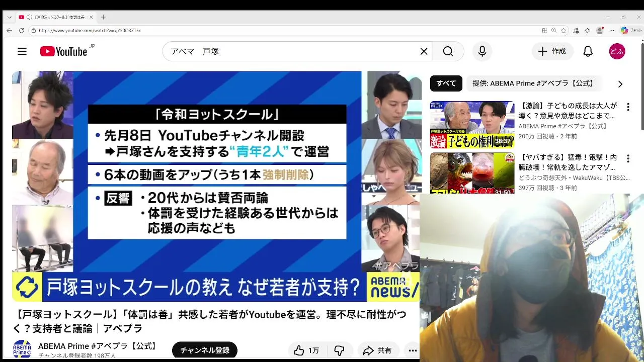This screenshot has width=644, height=362.
Task: Click the 397万 回視聴・3 年前 text
Action: 548,188
